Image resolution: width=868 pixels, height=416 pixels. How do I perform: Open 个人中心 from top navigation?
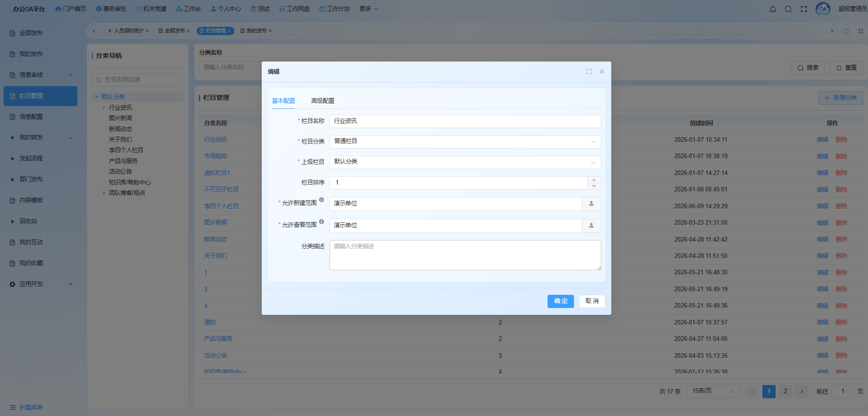(x=226, y=9)
